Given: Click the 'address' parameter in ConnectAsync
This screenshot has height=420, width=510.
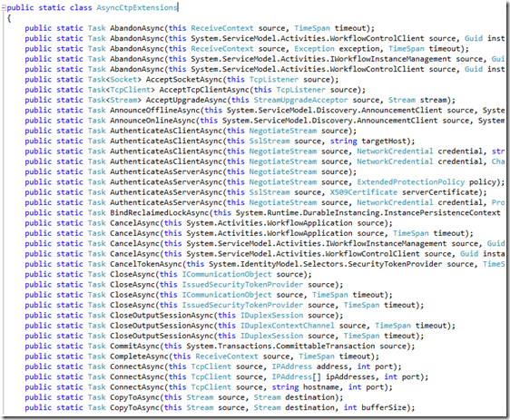Looking at the screenshot, I should pyautogui.click(x=332, y=366).
